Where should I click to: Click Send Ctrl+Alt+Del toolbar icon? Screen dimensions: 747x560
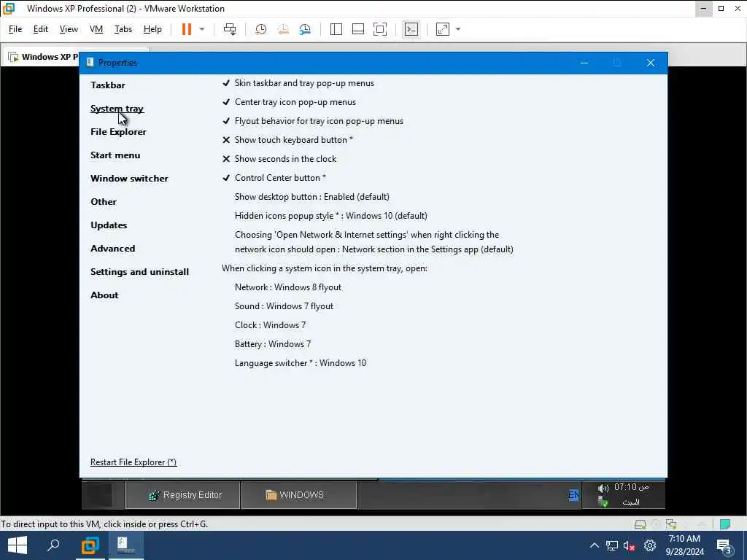click(x=230, y=29)
